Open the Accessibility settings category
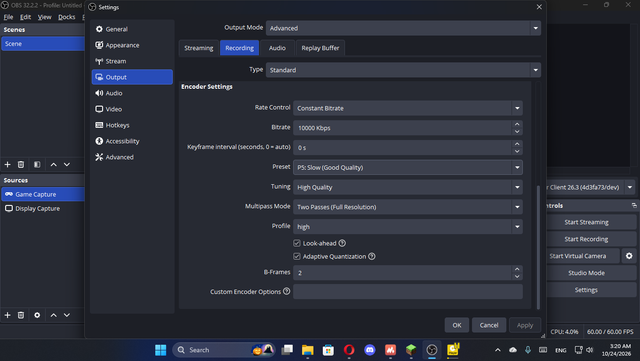The width and height of the screenshot is (640, 361). (132, 141)
